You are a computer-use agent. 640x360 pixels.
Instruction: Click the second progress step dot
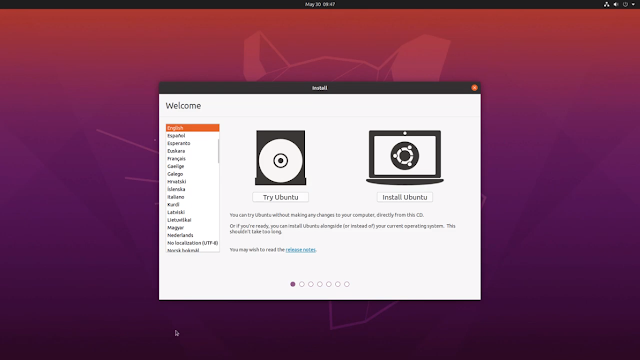pos(302,284)
